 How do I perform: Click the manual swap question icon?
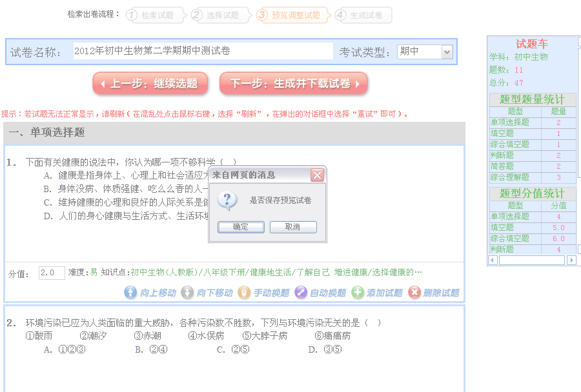click(x=244, y=293)
